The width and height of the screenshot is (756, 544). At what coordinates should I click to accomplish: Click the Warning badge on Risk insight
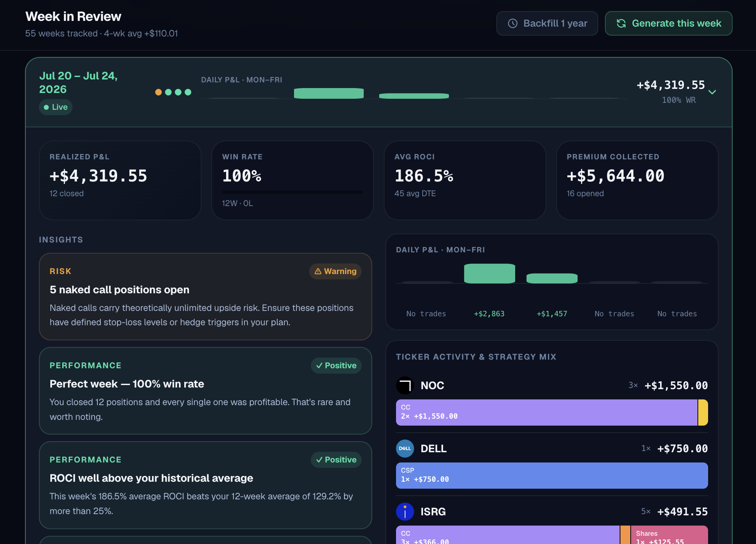335,271
